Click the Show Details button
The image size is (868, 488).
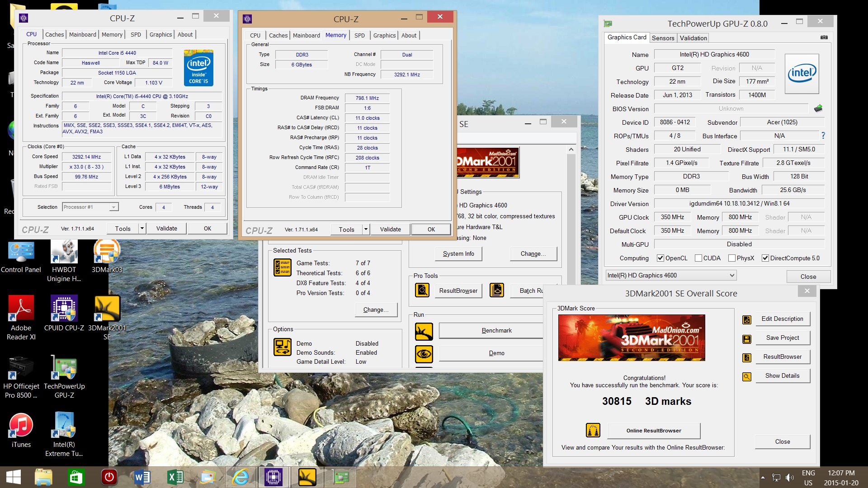tap(782, 375)
